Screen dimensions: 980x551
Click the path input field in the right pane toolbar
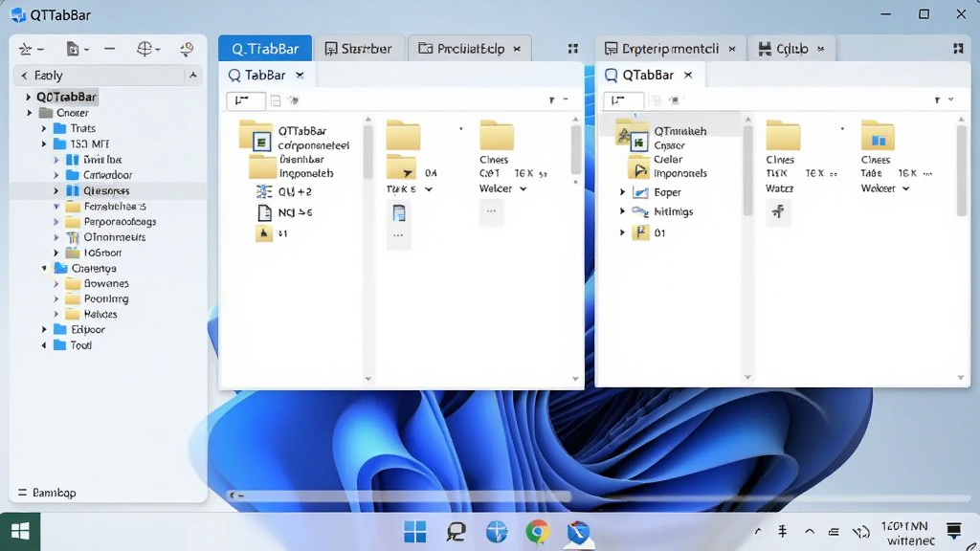point(623,99)
